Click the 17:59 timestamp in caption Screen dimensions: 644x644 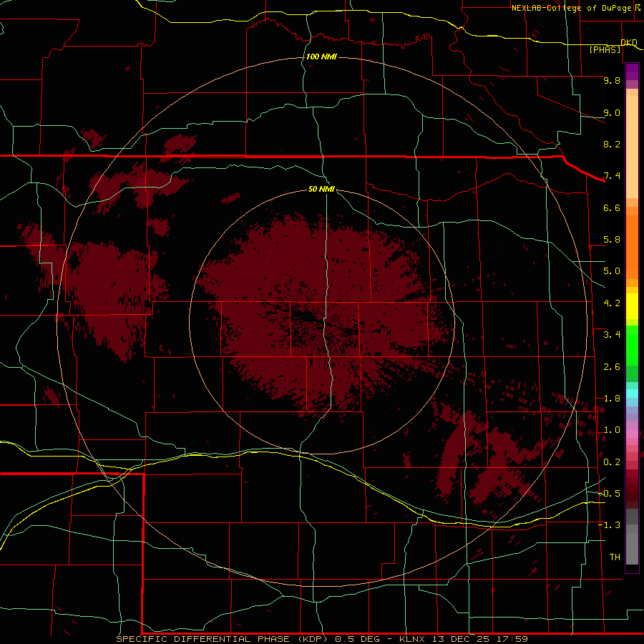[511, 639]
